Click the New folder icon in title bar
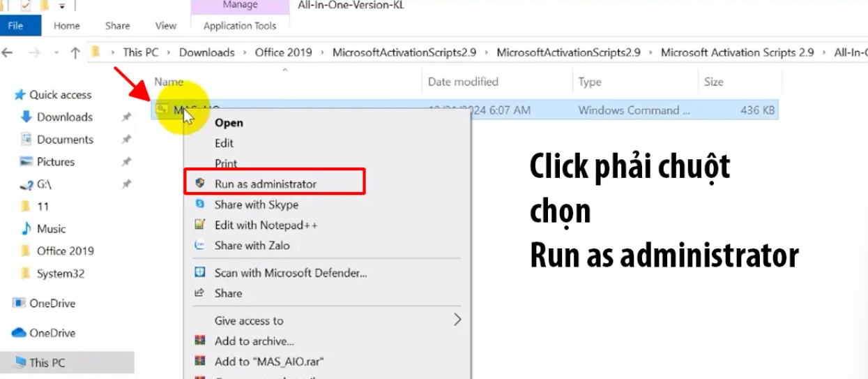The width and height of the screenshot is (868, 379). point(43,6)
